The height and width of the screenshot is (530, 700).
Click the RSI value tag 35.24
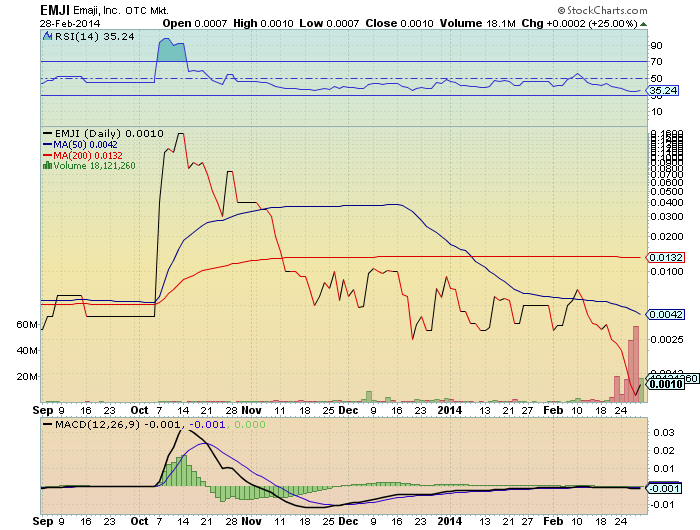tap(663, 91)
